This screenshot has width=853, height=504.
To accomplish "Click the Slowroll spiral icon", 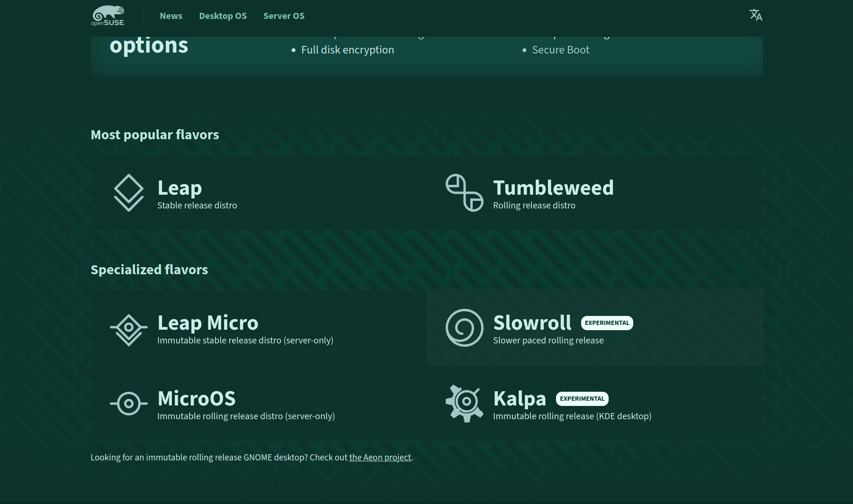I will tap(465, 328).
